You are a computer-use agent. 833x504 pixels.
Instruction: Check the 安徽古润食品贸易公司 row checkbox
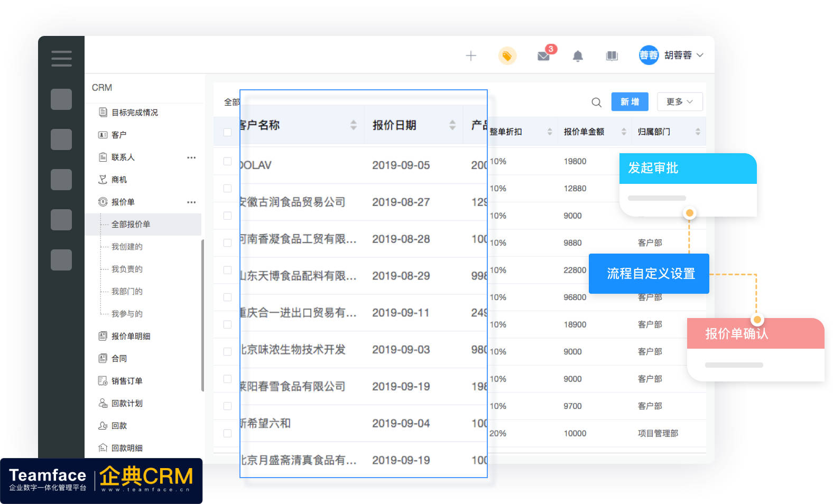pos(227,189)
